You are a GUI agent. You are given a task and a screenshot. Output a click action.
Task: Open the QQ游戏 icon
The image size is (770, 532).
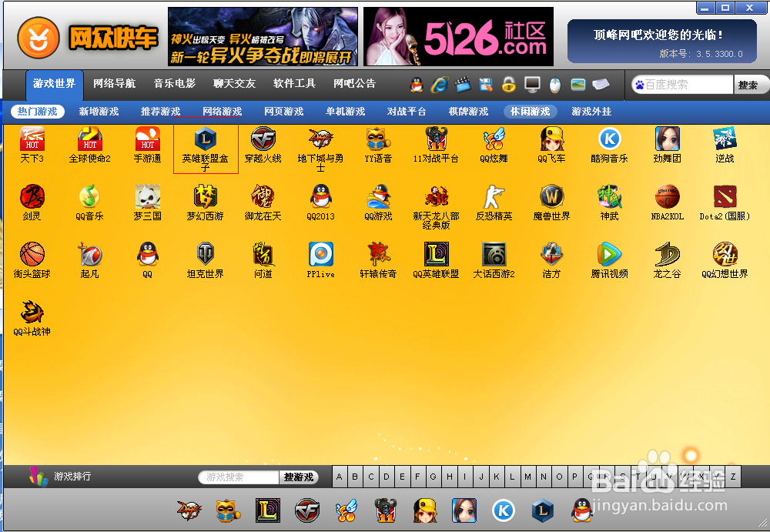[378, 202]
